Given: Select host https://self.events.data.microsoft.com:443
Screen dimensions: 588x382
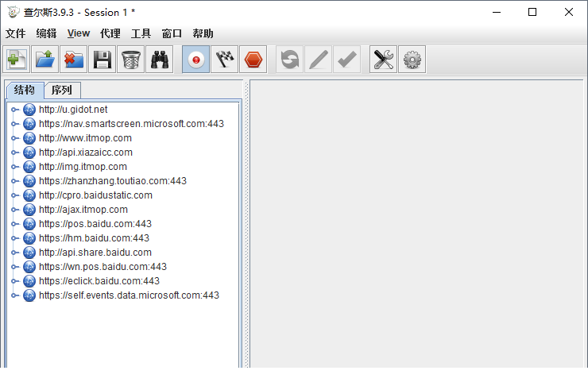Looking at the screenshot, I should coord(129,295).
